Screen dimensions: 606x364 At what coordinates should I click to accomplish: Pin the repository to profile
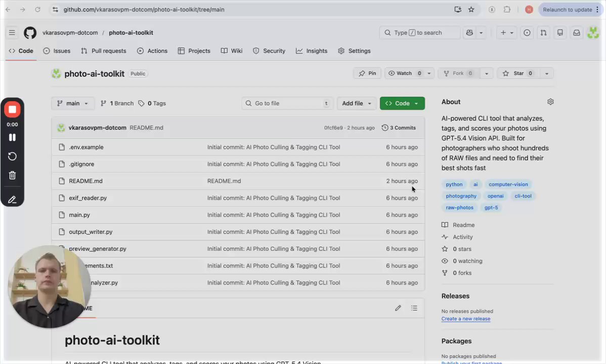(x=367, y=73)
